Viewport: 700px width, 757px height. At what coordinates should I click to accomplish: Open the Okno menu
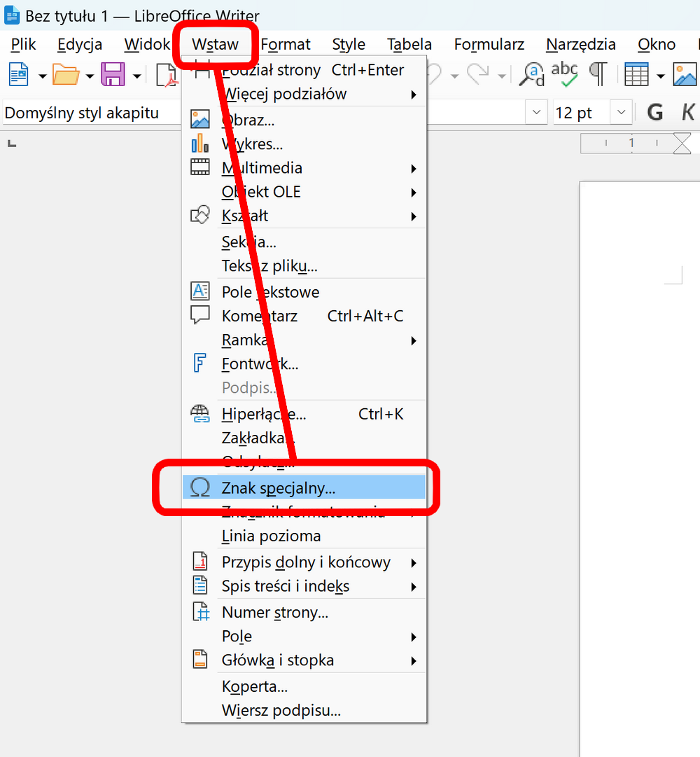tap(656, 44)
